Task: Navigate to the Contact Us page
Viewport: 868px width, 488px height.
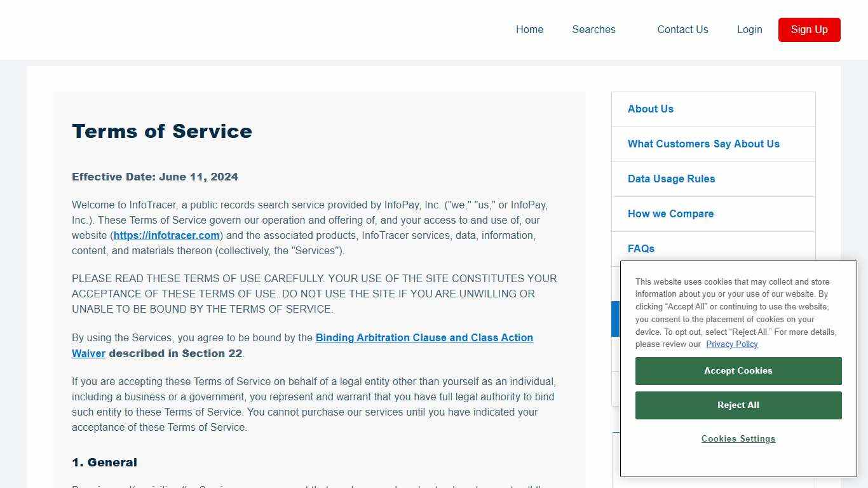Action: point(682,29)
